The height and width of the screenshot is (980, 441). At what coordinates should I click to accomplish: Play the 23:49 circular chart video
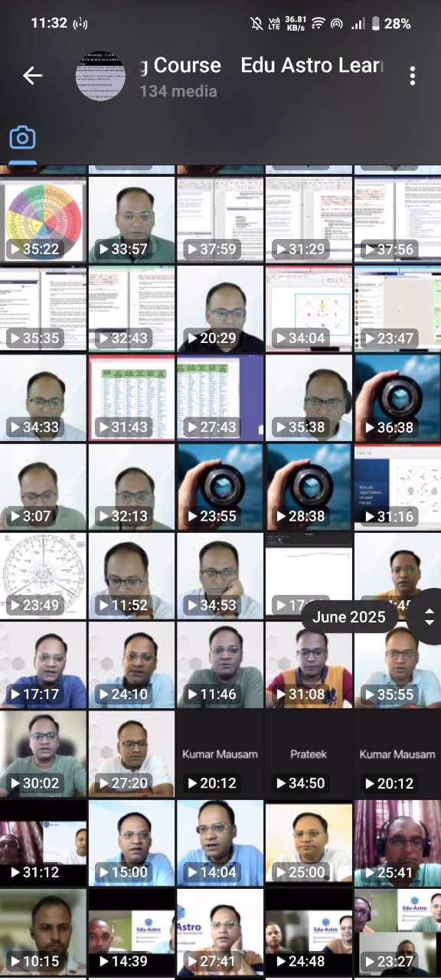click(x=43, y=575)
